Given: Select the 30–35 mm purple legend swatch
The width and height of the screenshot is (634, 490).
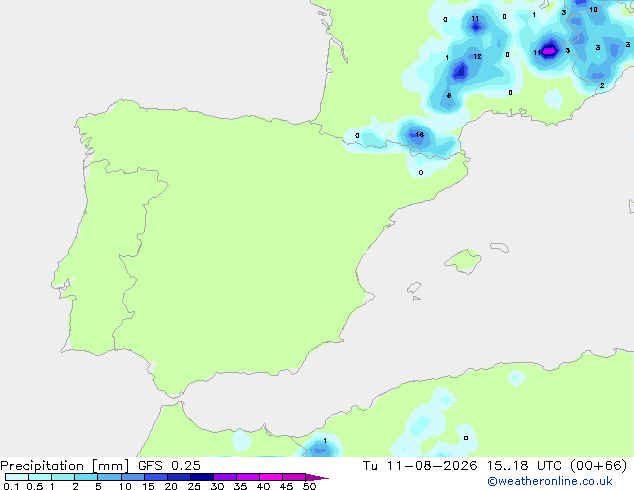Looking at the screenshot, I should pyautogui.click(x=224, y=477).
